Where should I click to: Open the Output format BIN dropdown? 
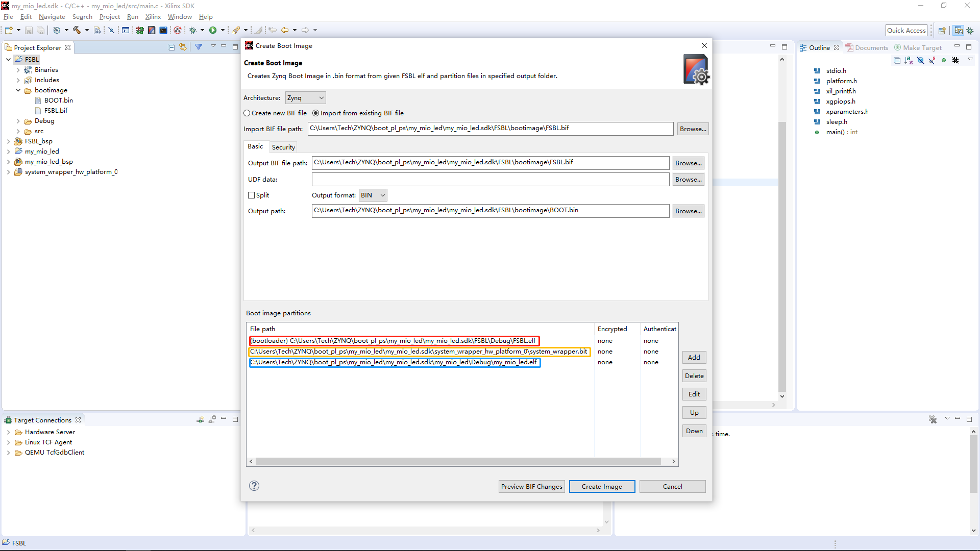[x=373, y=195]
